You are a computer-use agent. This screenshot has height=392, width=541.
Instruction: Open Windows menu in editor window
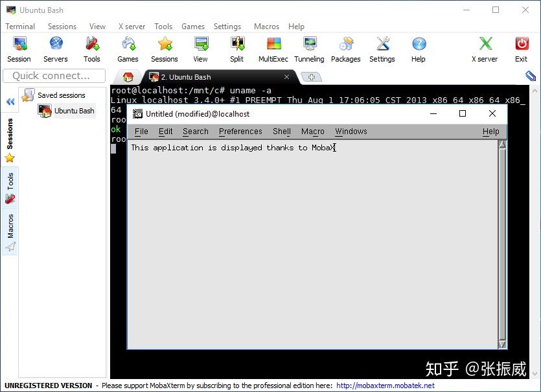(351, 132)
